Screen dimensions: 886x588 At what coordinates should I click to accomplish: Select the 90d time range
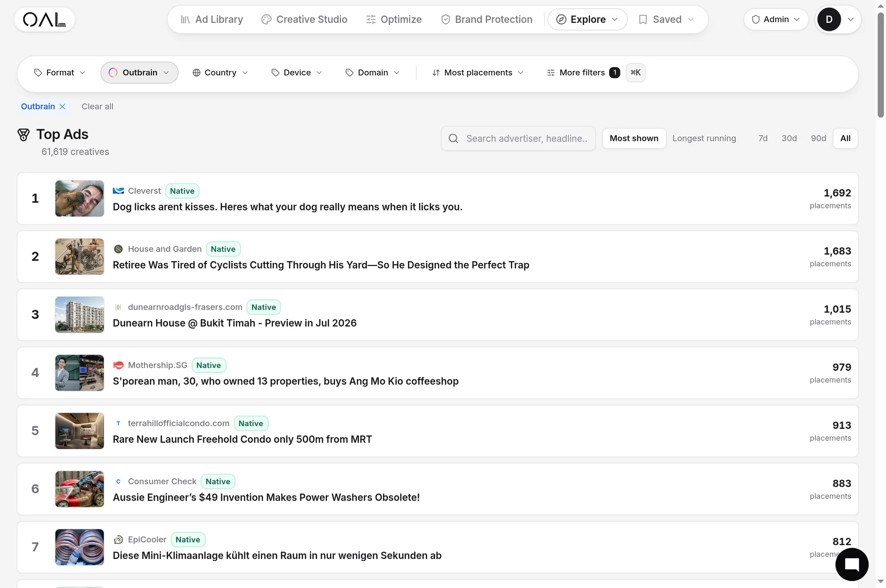[x=819, y=138]
